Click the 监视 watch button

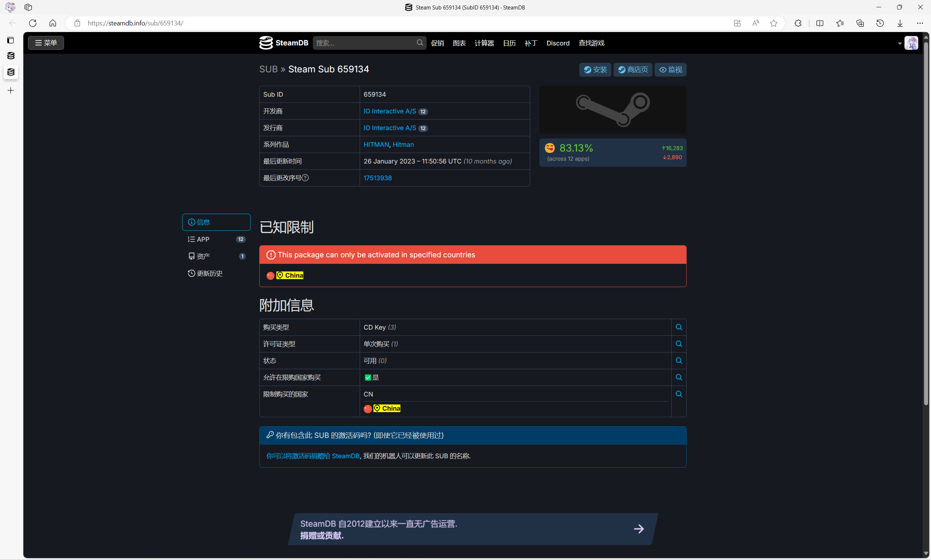click(671, 69)
